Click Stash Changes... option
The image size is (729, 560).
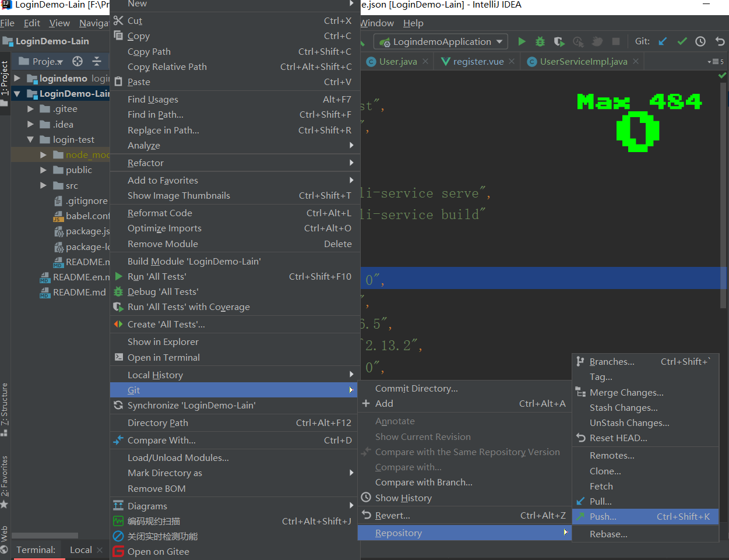(645, 407)
